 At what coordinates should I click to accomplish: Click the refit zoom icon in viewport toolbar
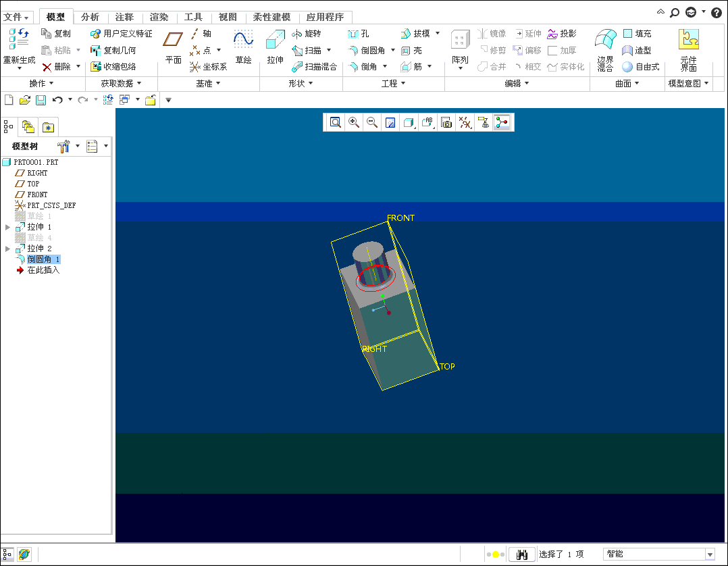click(335, 122)
